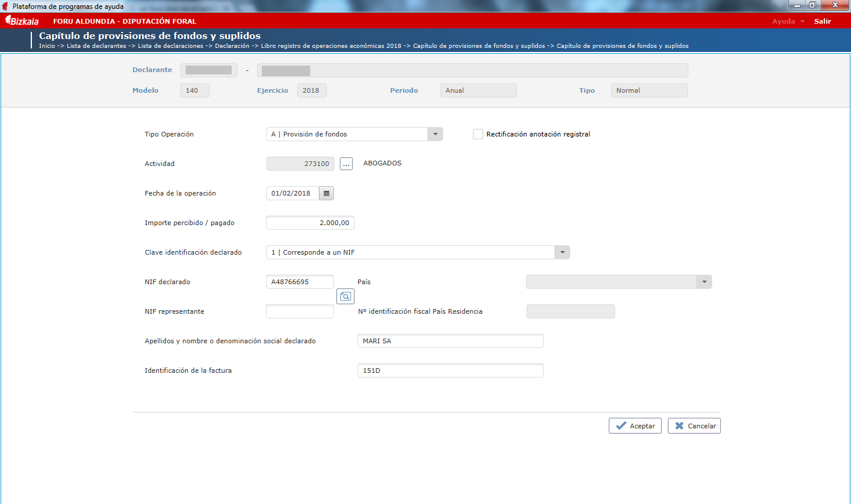Image resolution: width=851 pixels, height=504 pixels.
Task: Click the ABOGADOS activity description text
Action: [x=382, y=163]
